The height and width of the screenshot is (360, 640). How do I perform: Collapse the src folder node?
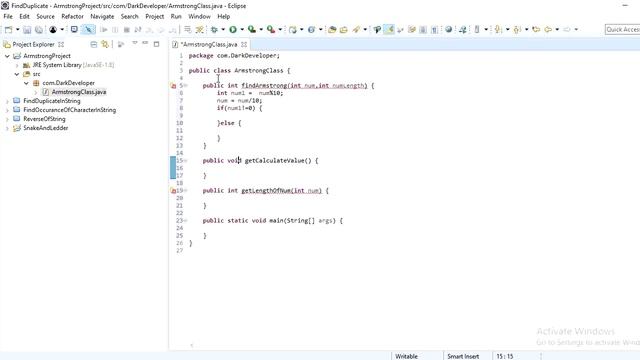[17, 74]
